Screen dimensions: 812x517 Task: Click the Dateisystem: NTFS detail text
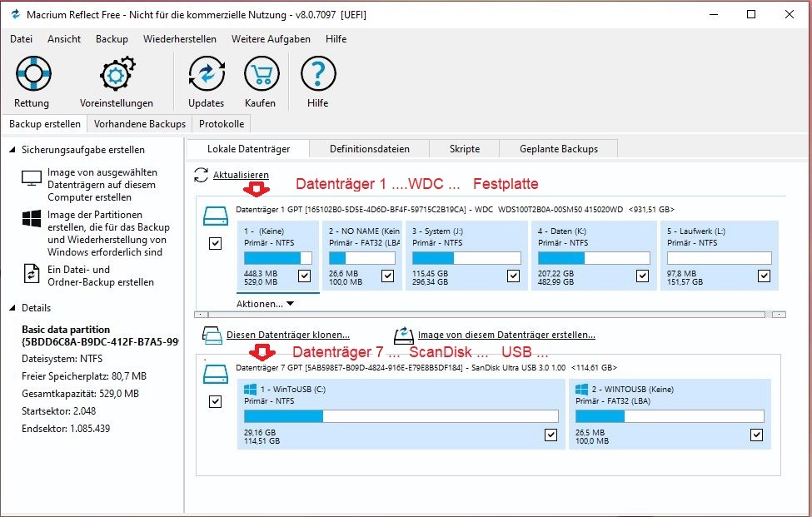click(62, 359)
